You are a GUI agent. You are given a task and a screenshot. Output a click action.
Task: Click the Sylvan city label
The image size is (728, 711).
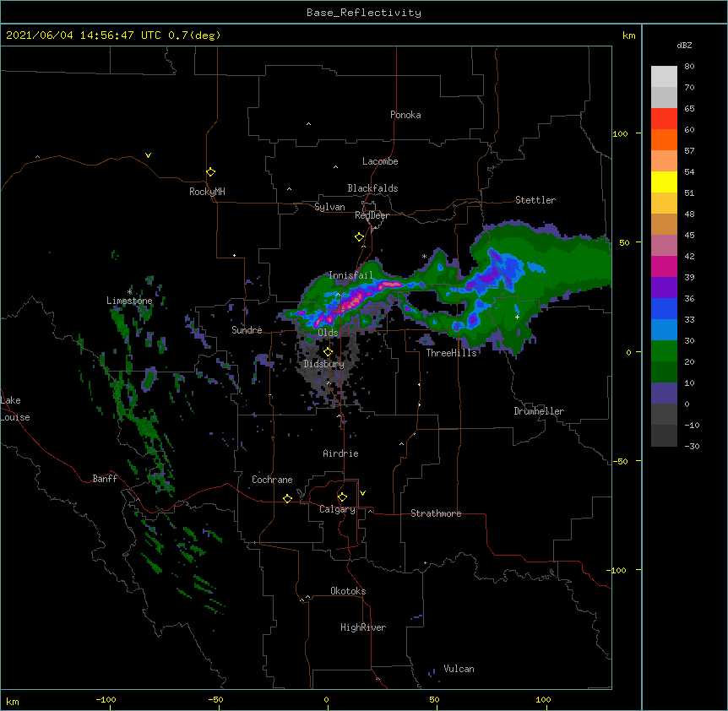329,207
